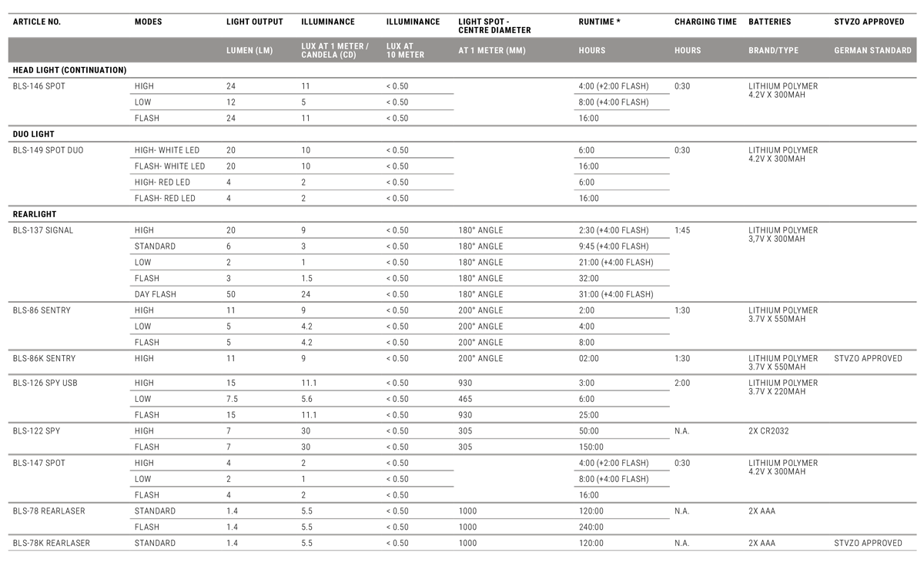Select HEAD LIGHT (CONTINUATION) section title
The width and height of the screenshot is (924, 566).
(69, 70)
